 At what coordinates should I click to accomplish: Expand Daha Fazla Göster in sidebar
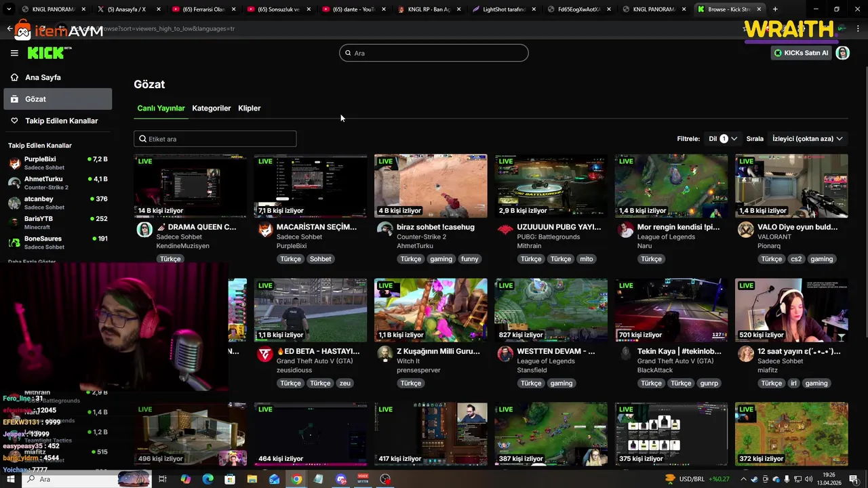(x=32, y=262)
